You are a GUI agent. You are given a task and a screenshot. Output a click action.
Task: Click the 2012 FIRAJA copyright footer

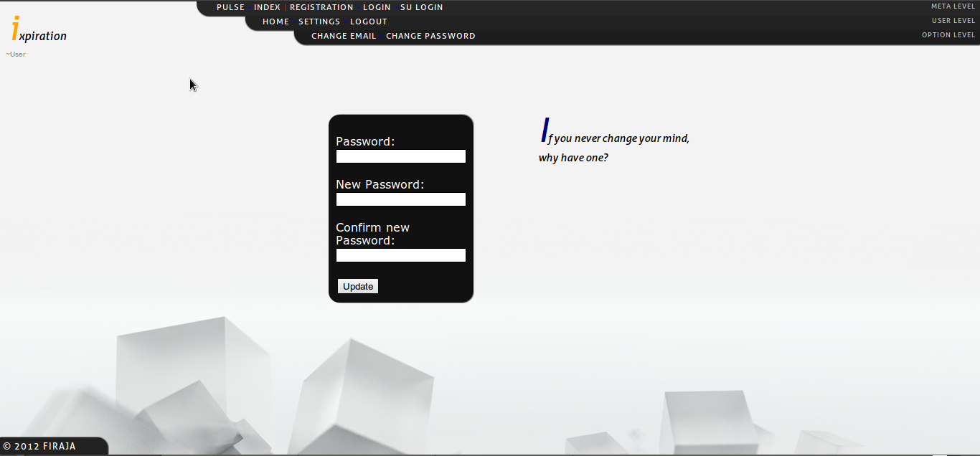click(x=39, y=446)
